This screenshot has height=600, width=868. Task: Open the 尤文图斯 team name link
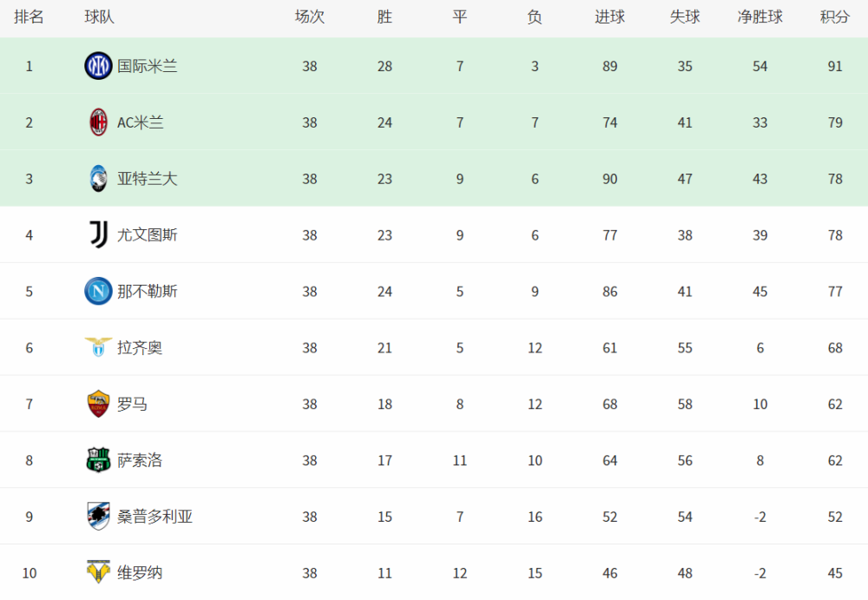coord(148,235)
